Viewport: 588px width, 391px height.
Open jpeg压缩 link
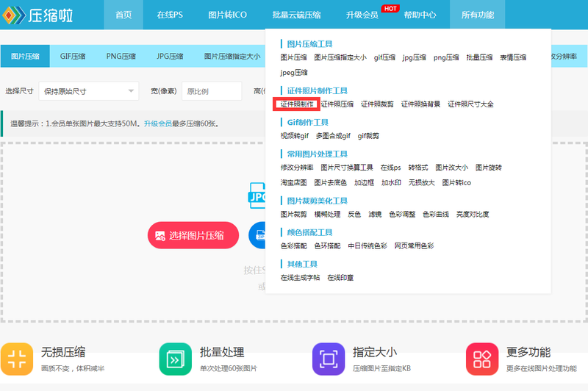pyautogui.click(x=294, y=72)
